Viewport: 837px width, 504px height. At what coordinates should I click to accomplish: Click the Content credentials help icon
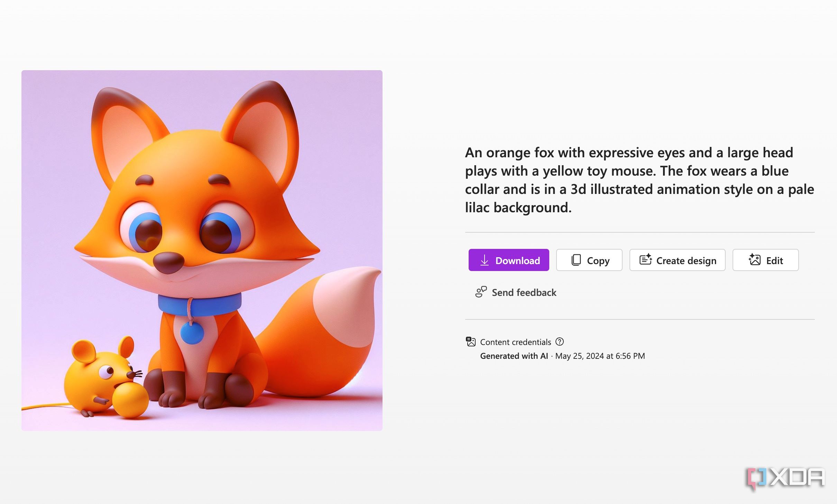click(560, 342)
